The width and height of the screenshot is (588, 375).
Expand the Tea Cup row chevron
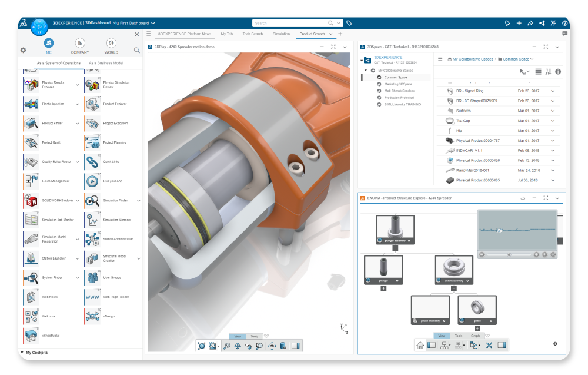tap(553, 121)
